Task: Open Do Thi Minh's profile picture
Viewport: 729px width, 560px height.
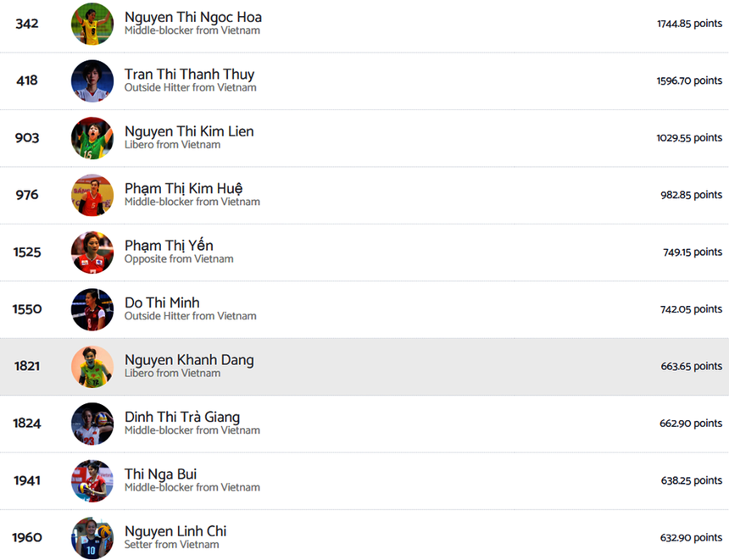Action: tap(92, 309)
